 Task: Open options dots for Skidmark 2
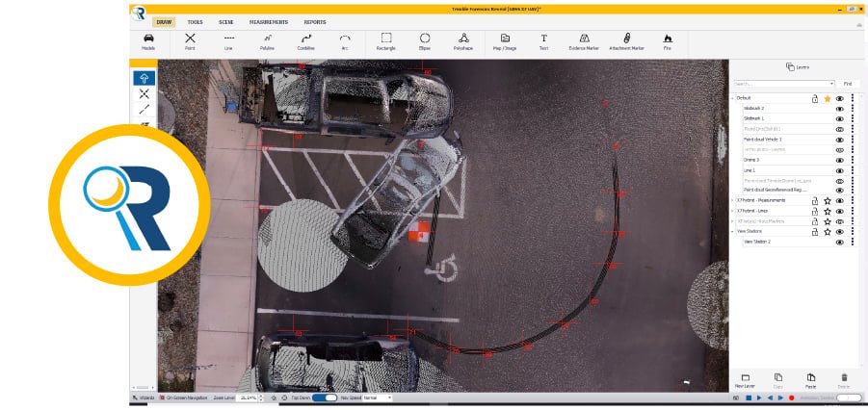(x=853, y=109)
